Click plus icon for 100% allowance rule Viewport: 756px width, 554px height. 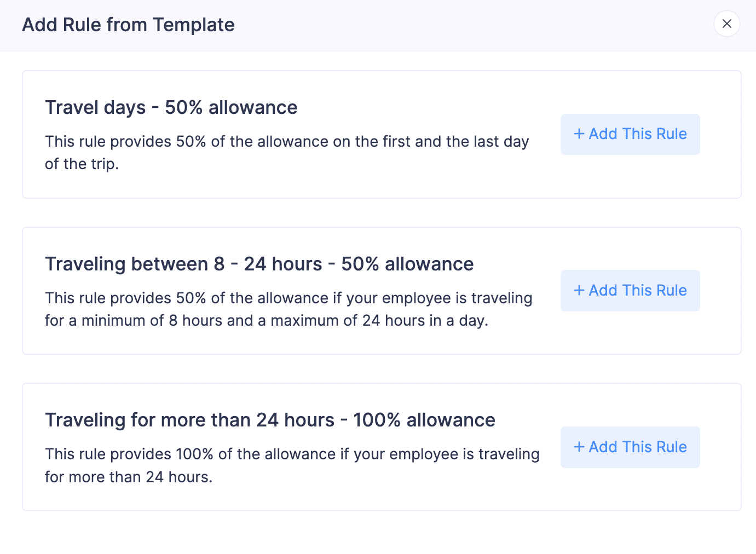coord(579,447)
